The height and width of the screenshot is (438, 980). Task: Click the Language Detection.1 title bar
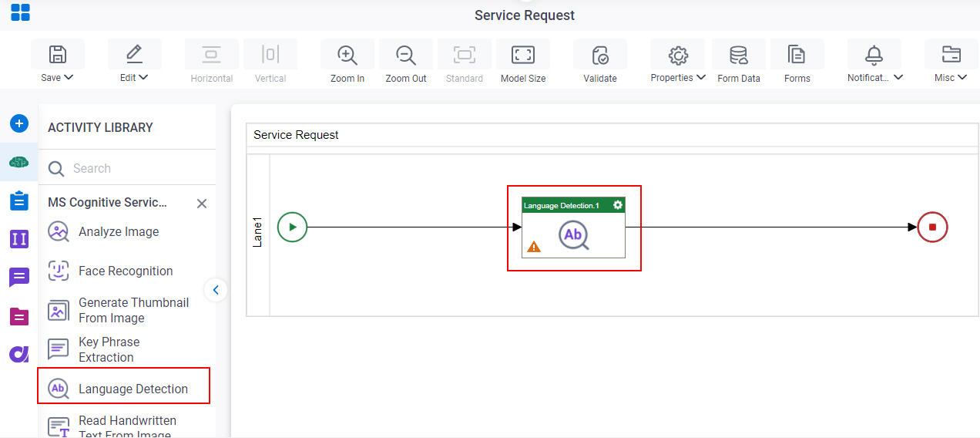(573, 205)
